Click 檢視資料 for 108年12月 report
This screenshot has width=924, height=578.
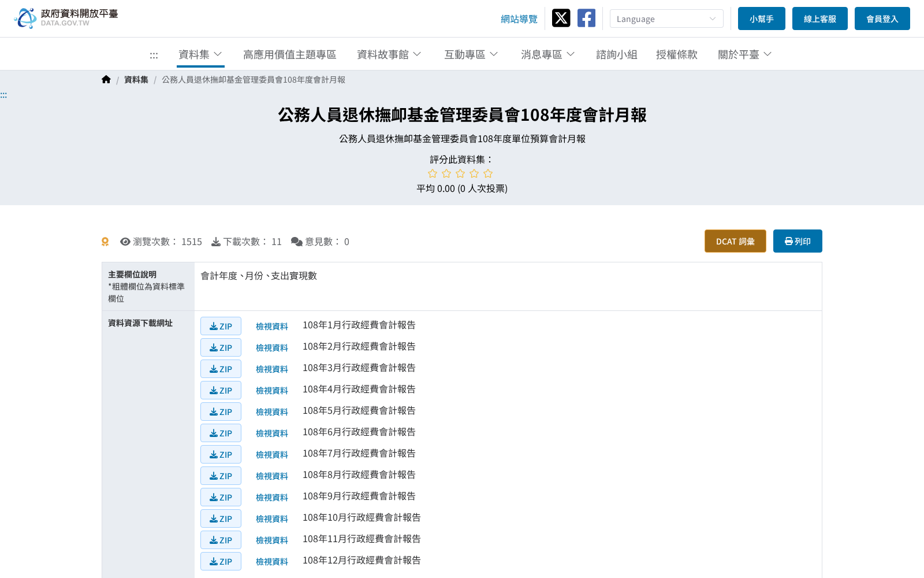pyautogui.click(x=272, y=562)
